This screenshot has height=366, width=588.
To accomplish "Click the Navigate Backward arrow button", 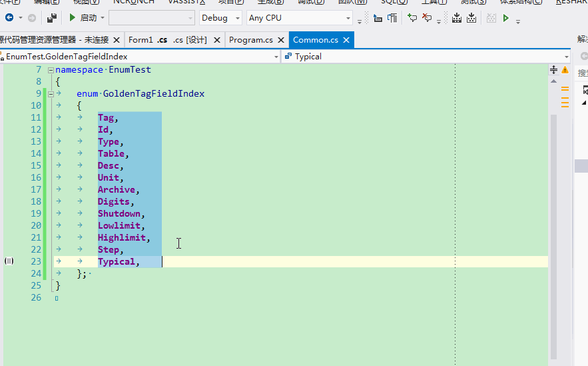I will click(x=9, y=17).
